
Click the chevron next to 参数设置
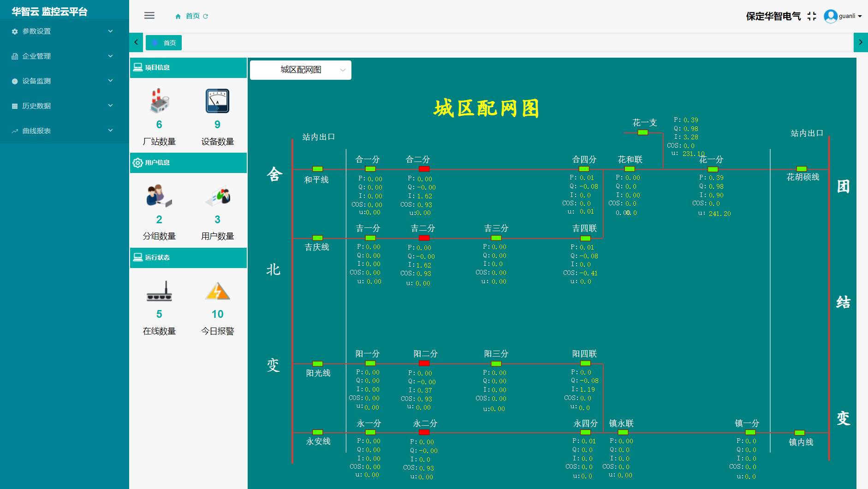(x=110, y=31)
